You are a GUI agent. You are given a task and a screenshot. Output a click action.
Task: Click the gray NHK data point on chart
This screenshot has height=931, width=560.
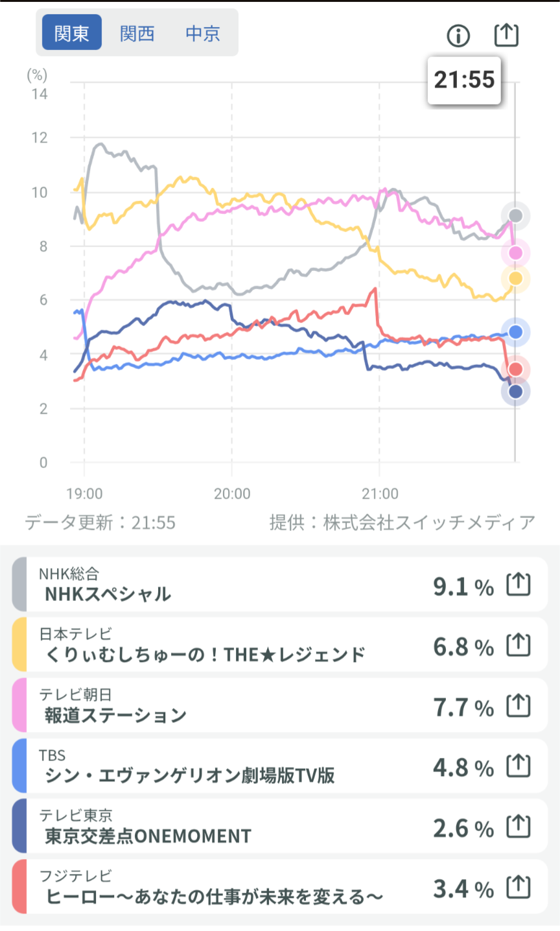click(516, 216)
